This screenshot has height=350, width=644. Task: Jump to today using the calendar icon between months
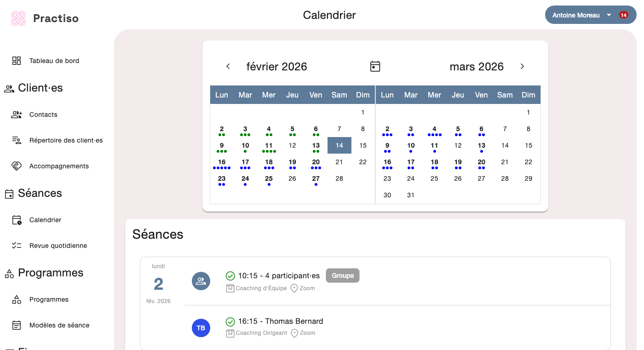pos(375,66)
